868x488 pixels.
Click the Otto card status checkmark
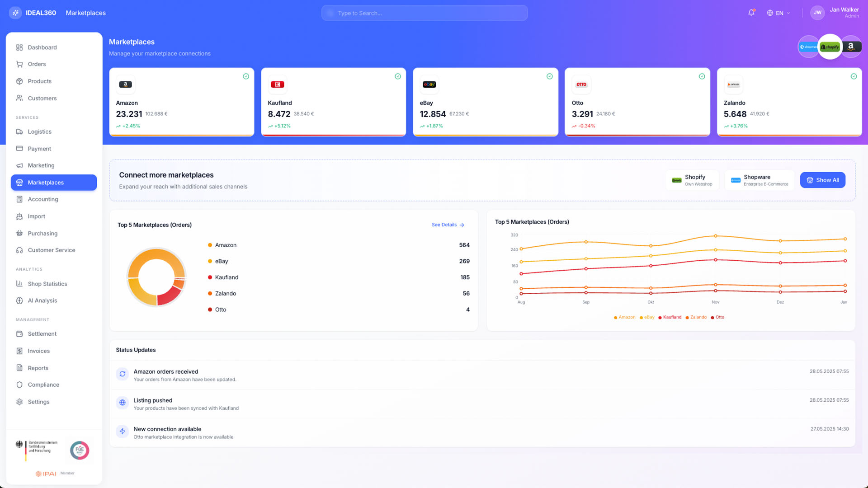coord(702,76)
